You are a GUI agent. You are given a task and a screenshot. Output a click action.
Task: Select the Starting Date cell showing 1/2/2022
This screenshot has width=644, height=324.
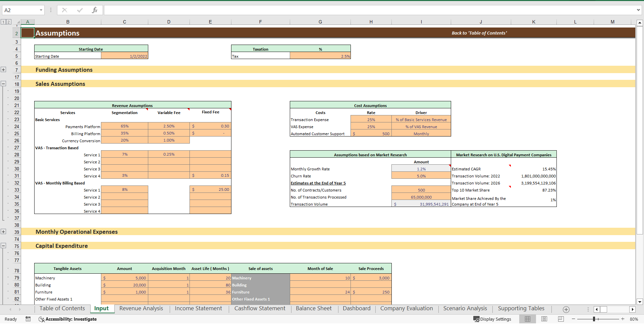pyautogui.click(x=124, y=56)
